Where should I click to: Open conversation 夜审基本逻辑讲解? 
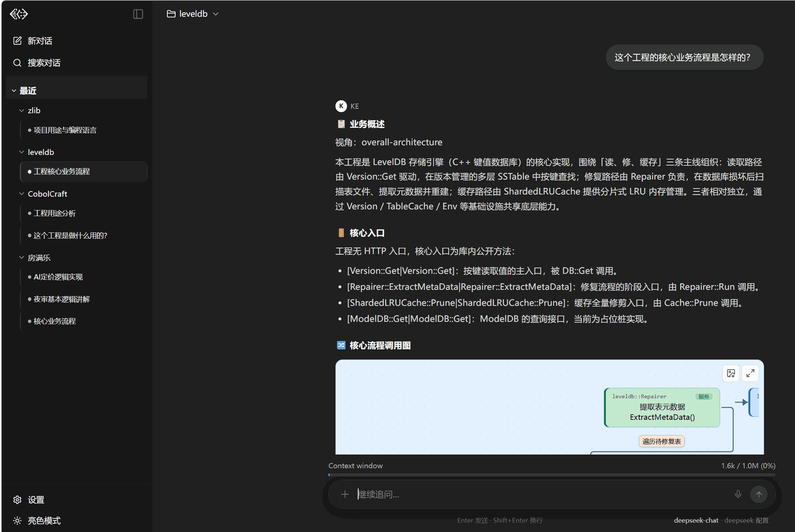[x=84, y=299]
